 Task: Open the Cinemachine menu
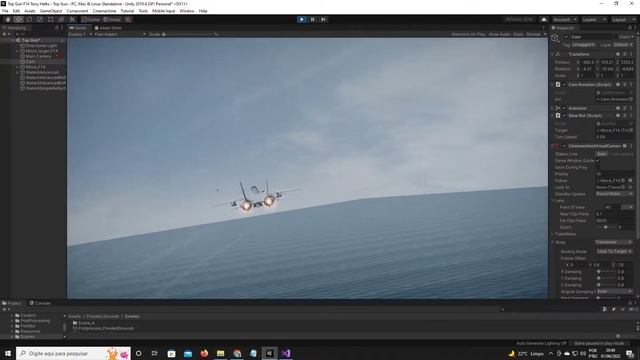pyautogui.click(x=104, y=11)
